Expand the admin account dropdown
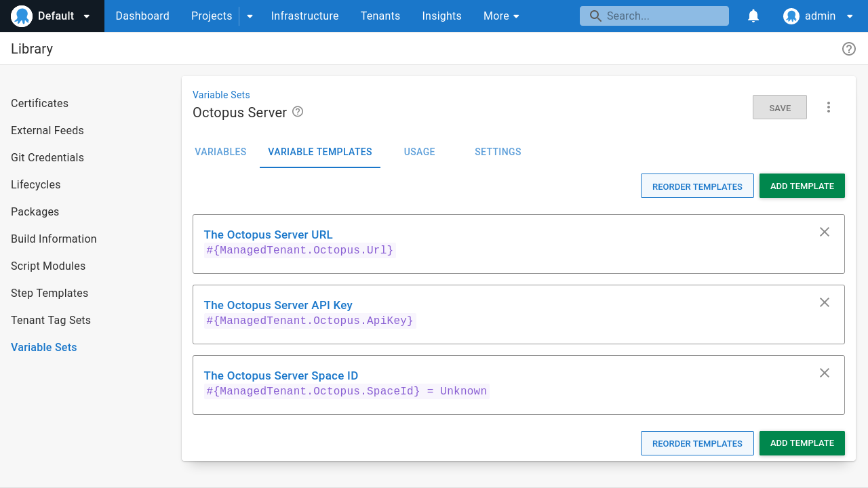The width and height of the screenshot is (868, 488). point(850,16)
